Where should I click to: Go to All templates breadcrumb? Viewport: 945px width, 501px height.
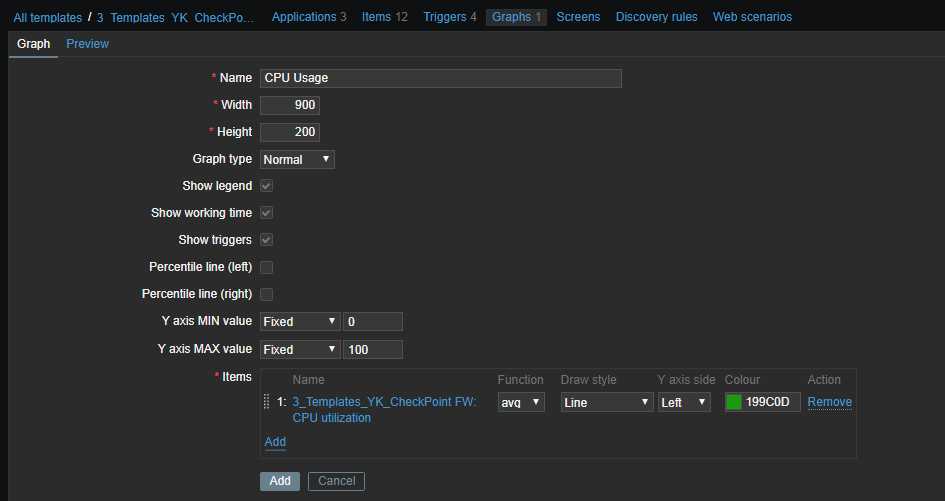pyautogui.click(x=48, y=17)
